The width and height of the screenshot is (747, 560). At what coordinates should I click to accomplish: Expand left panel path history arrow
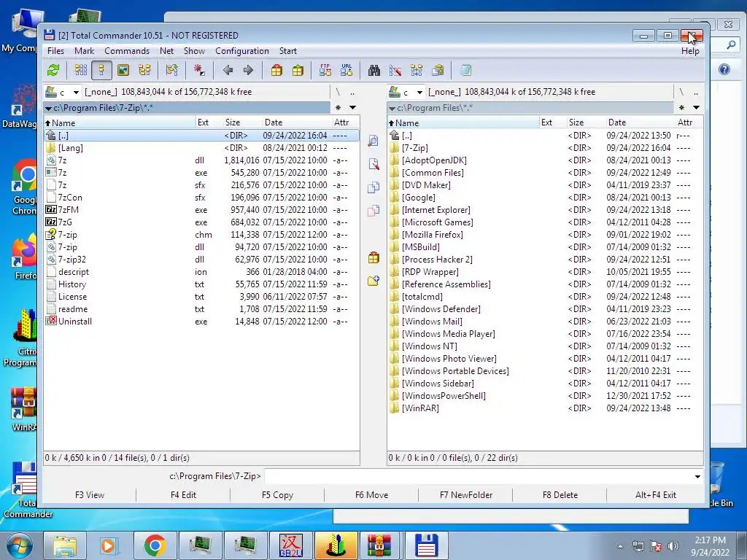coord(48,108)
